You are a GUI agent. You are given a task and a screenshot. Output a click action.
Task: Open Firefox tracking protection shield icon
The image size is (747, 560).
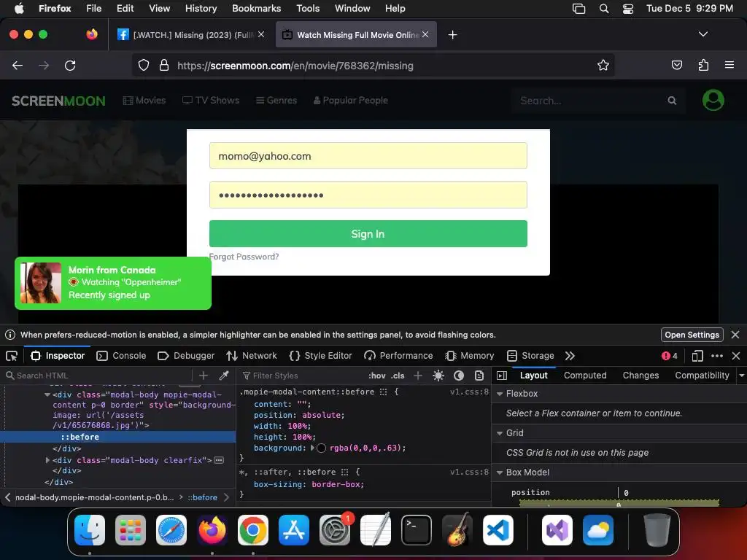[144, 65]
